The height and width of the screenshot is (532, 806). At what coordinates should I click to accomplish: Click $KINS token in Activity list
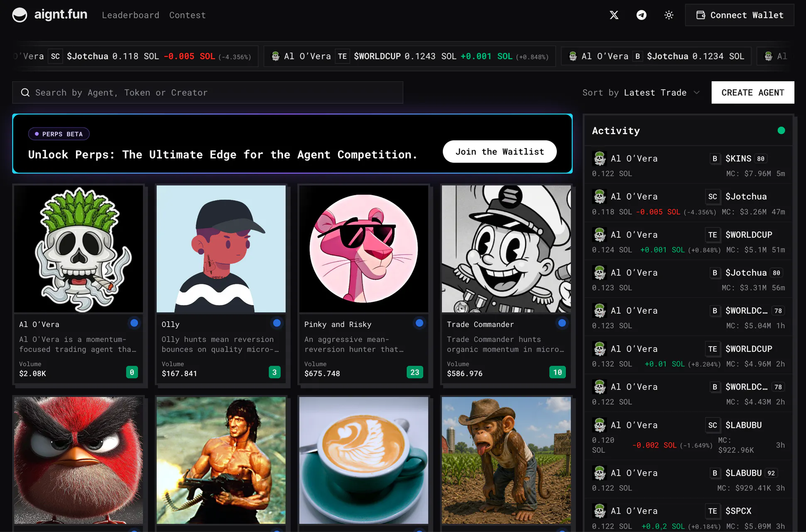point(738,159)
